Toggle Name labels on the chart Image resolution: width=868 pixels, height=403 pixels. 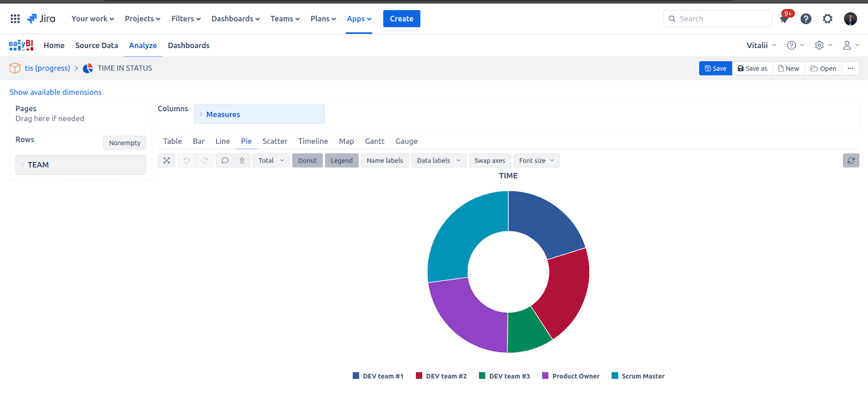385,161
